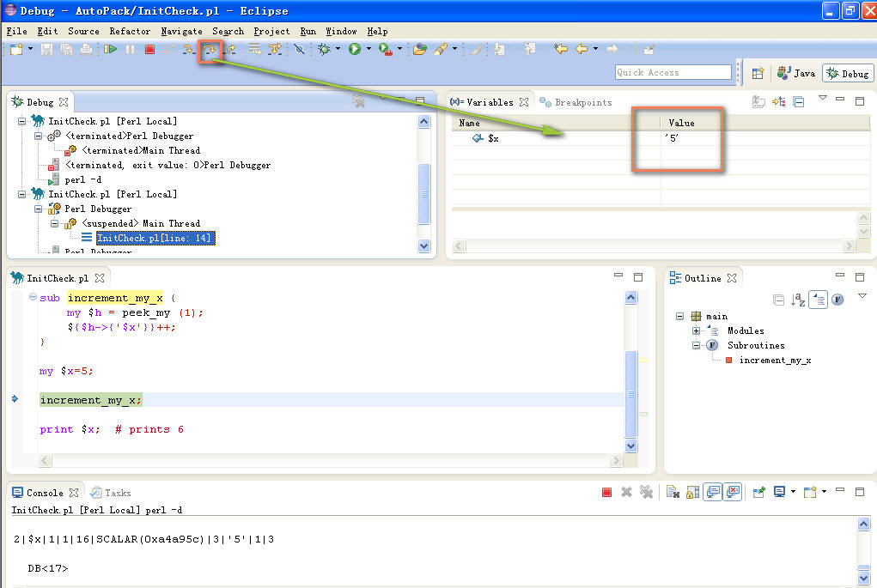Toggle alphabetical sort in Outline view
Image resolution: width=877 pixels, height=588 pixels.
click(798, 300)
